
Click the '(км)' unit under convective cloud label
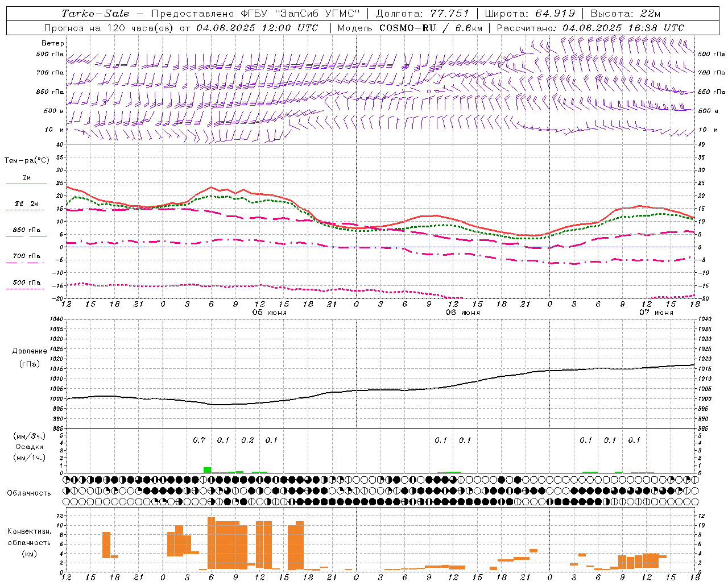coord(29,554)
